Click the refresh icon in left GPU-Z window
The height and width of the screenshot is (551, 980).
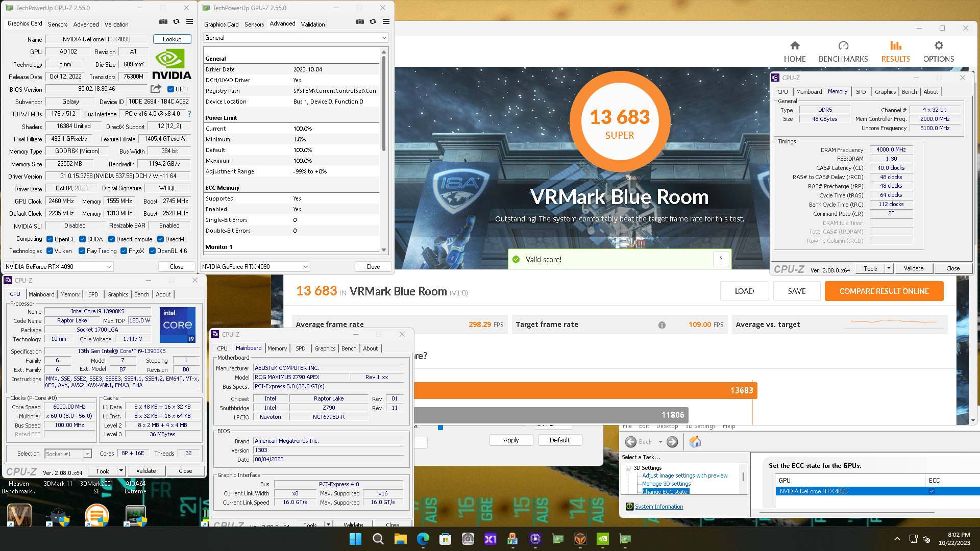[x=177, y=21]
